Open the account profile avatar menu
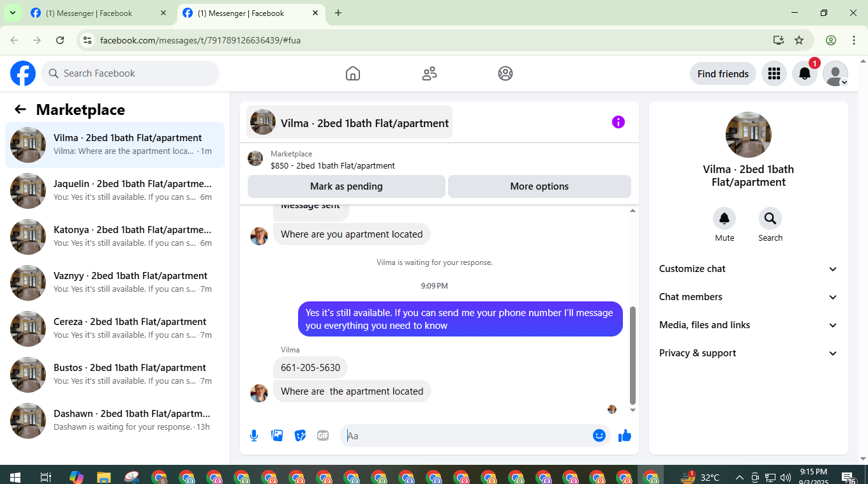The image size is (868, 484). click(x=835, y=73)
